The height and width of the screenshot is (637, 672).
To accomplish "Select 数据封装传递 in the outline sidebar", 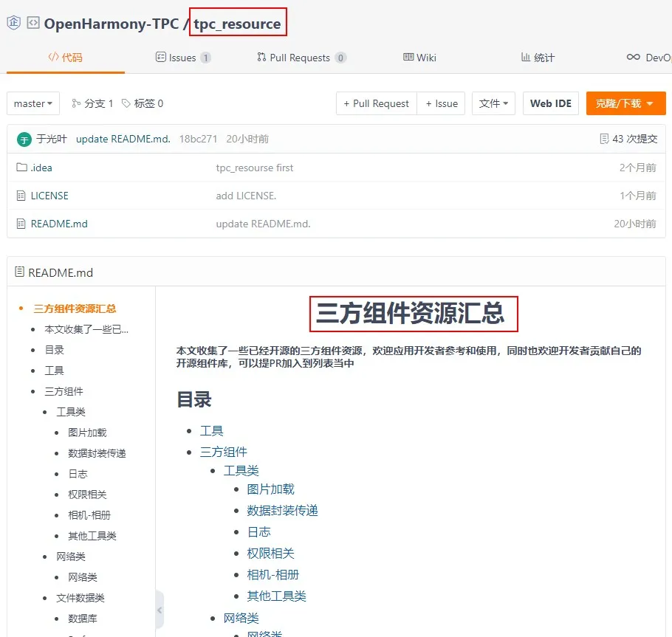I will pos(97,452).
